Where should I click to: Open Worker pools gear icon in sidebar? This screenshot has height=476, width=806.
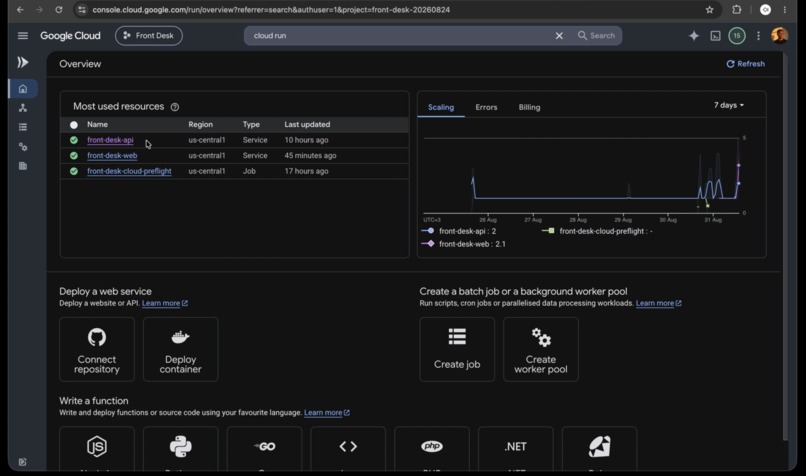(23, 147)
